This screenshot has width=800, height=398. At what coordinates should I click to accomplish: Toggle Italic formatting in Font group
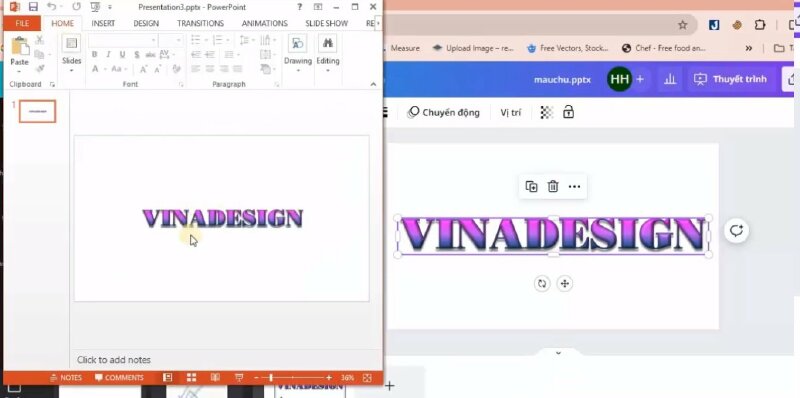(x=108, y=55)
